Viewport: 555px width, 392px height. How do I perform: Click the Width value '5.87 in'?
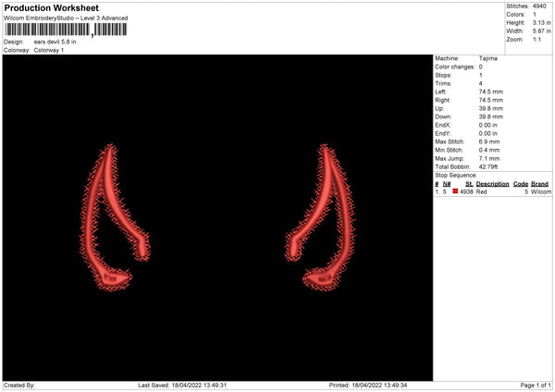[x=541, y=31]
